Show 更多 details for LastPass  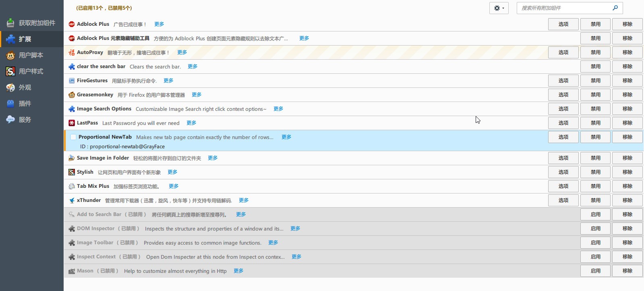[x=191, y=123]
